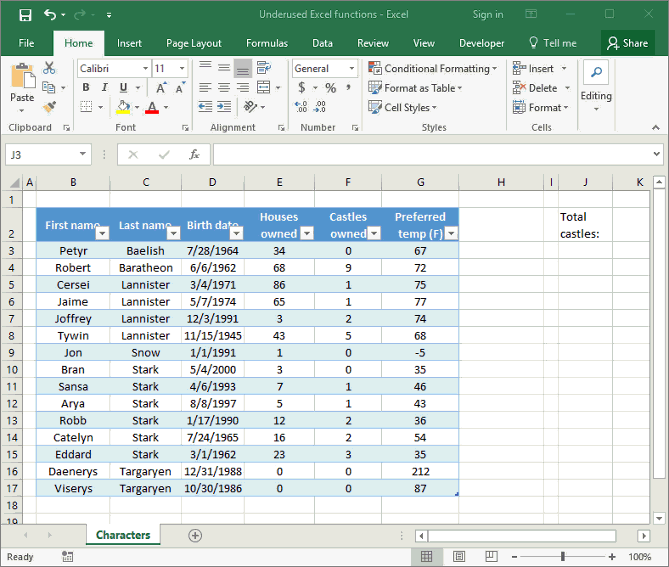669x567 pixels.
Task: Toggle Align Left
Action: [205, 88]
